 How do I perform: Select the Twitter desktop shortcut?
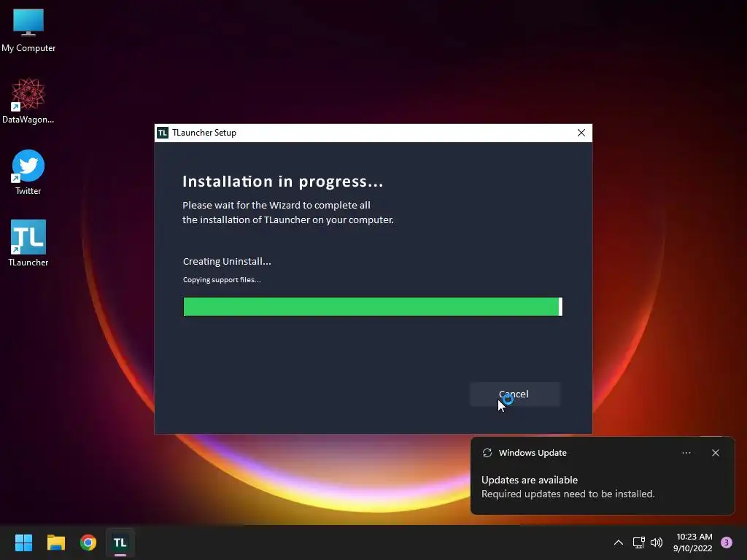(28, 172)
